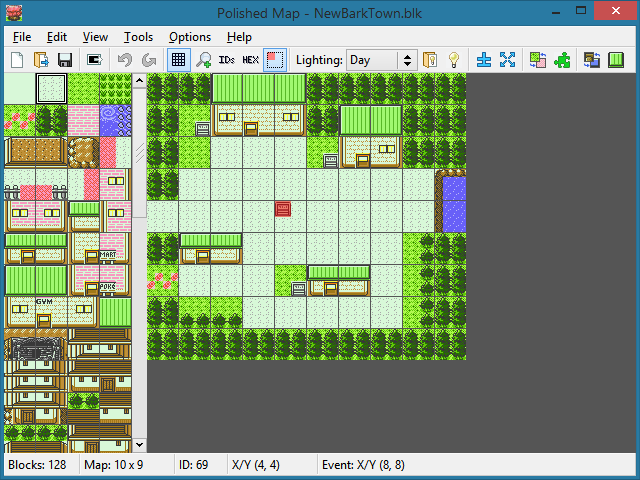Open the Edit menu
This screenshot has height=480, width=640.
[57, 37]
